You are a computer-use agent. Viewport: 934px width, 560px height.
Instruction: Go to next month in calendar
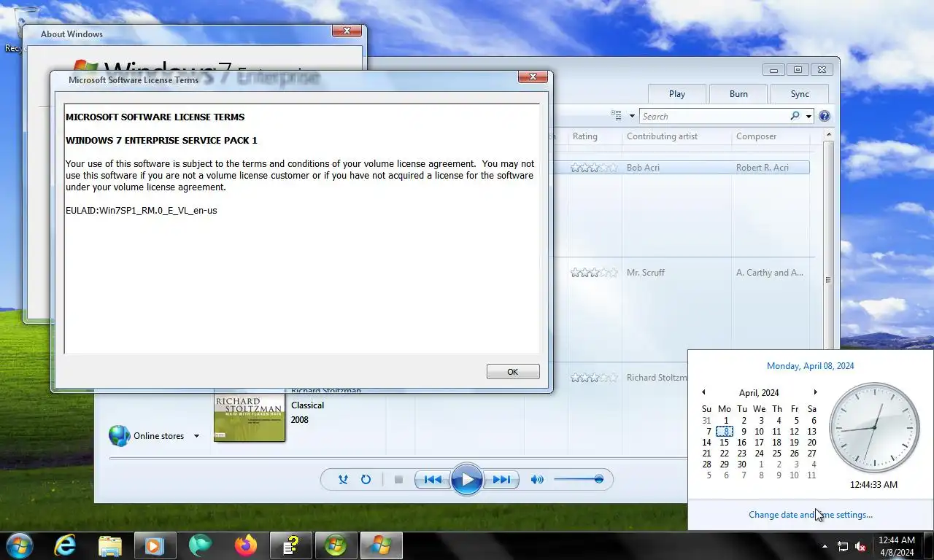click(x=815, y=392)
